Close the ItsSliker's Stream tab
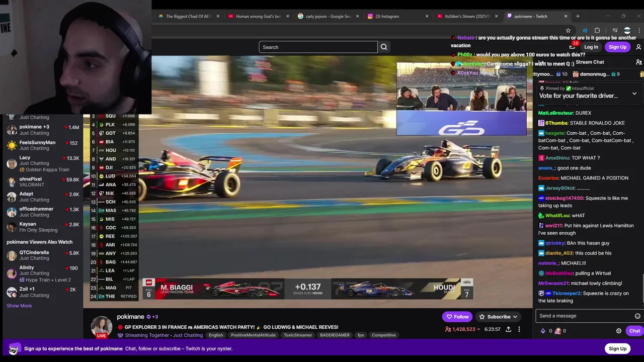Image resolution: width=644 pixels, height=362 pixels. click(497, 16)
